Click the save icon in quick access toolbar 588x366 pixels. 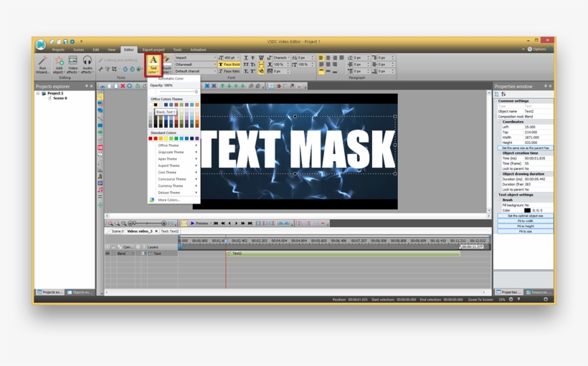tap(65, 42)
